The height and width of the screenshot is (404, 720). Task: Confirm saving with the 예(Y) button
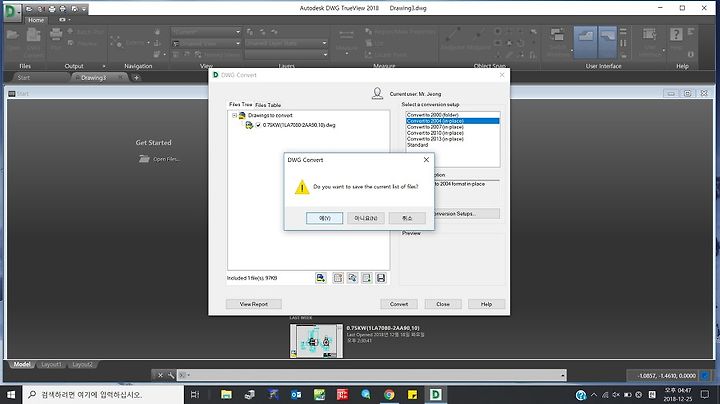tap(324, 218)
